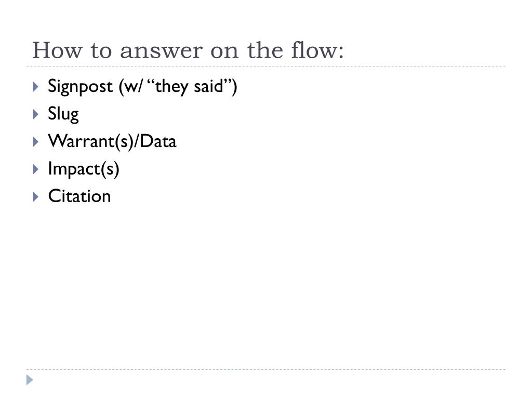Select the slide title 'How to answer on the flow:'

pyautogui.click(x=188, y=50)
